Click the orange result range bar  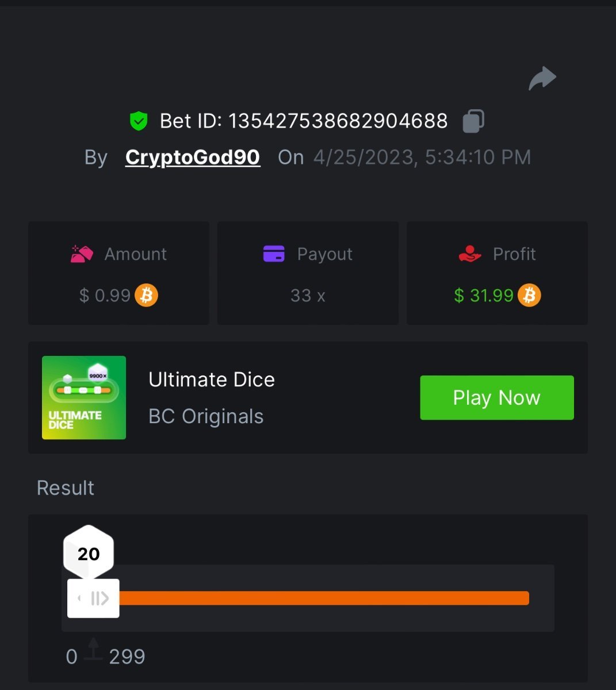322,598
